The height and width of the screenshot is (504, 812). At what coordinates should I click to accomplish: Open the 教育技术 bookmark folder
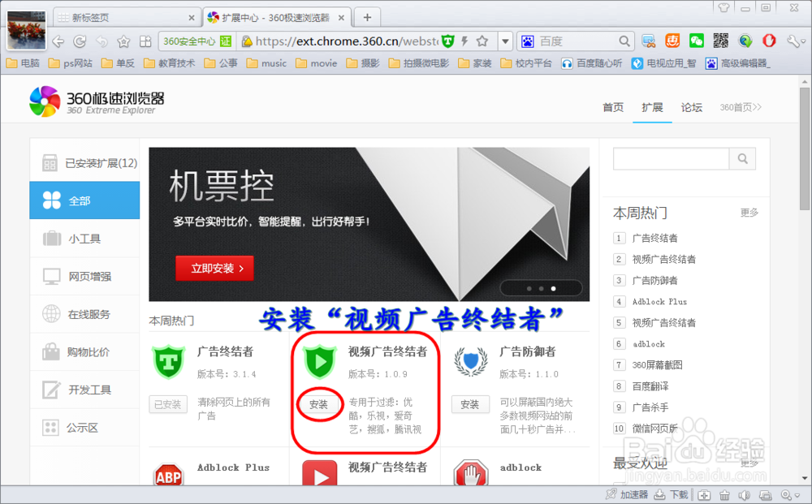click(x=170, y=63)
